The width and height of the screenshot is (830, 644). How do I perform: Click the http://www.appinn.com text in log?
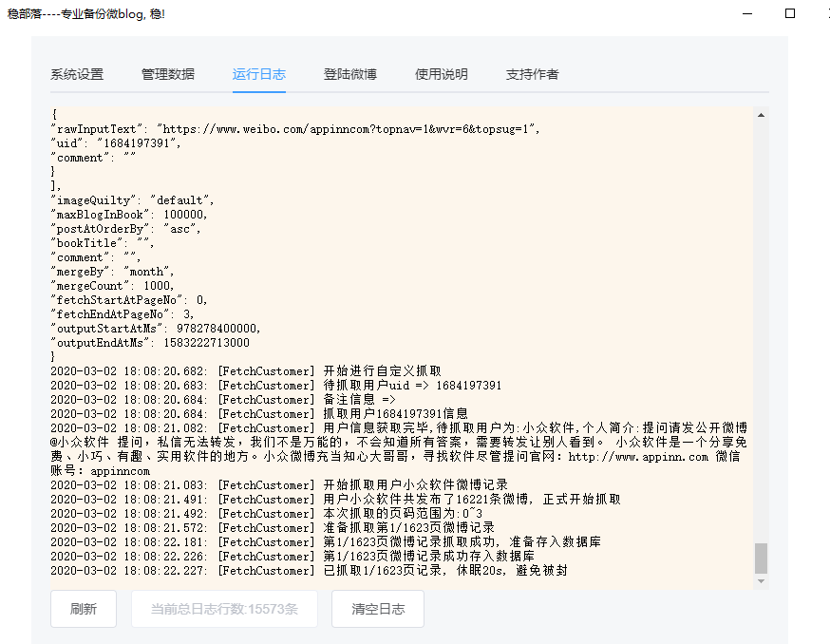pyautogui.click(x=638, y=457)
